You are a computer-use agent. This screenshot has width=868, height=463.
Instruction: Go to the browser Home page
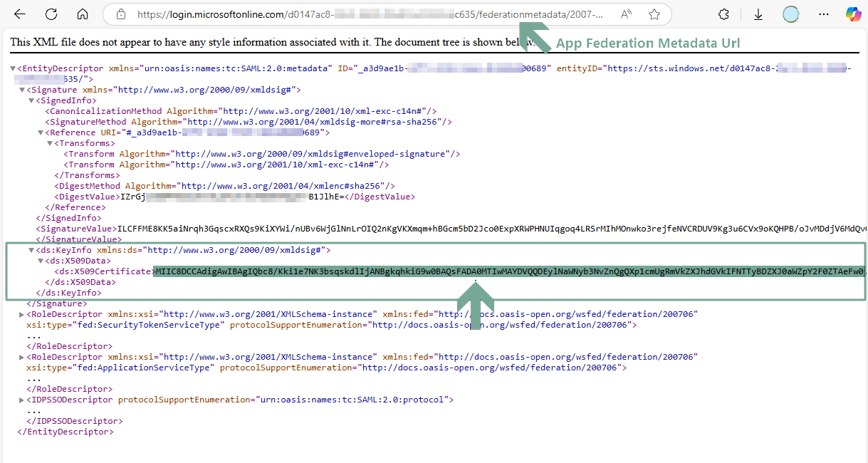point(83,14)
